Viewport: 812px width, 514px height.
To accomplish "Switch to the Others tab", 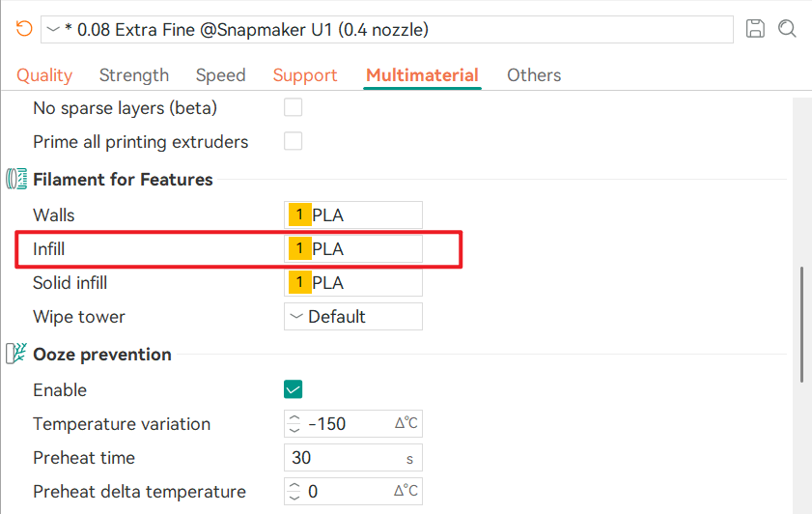I will coord(534,75).
